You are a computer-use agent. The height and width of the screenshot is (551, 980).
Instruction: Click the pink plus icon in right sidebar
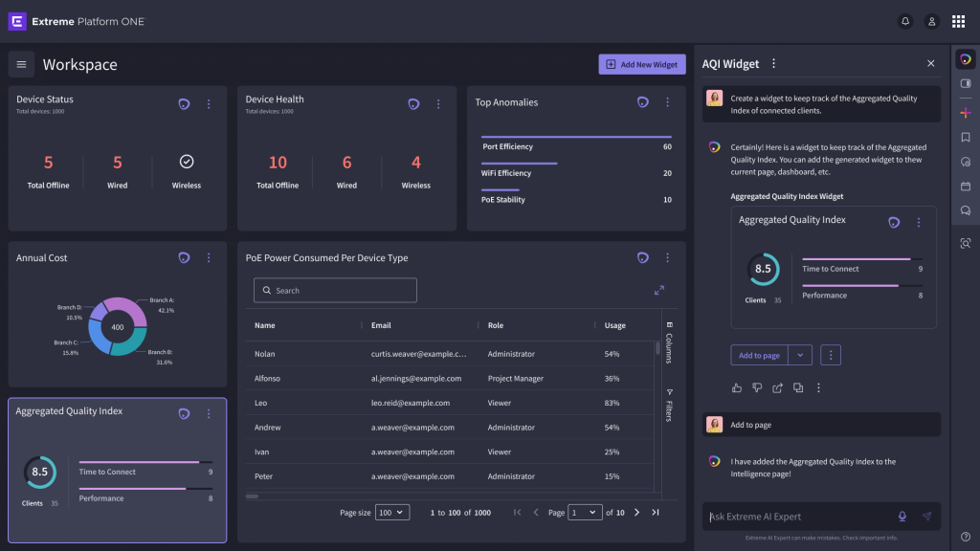tap(966, 113)
